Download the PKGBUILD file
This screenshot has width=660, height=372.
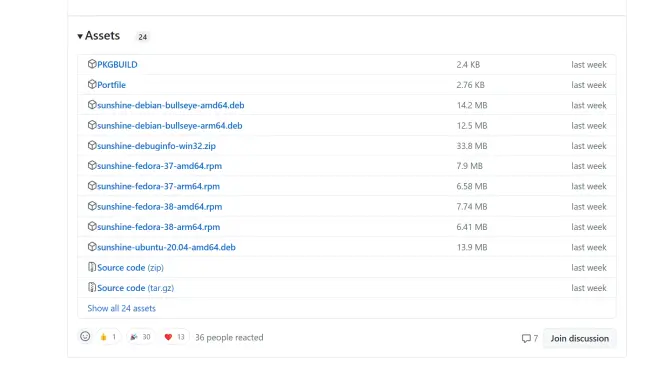[x=117, y=64]
